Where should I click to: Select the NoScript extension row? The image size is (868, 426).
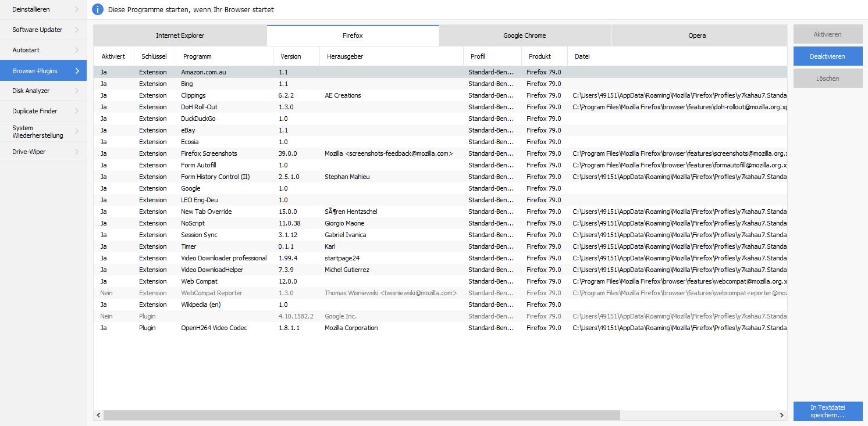(193, 223)
